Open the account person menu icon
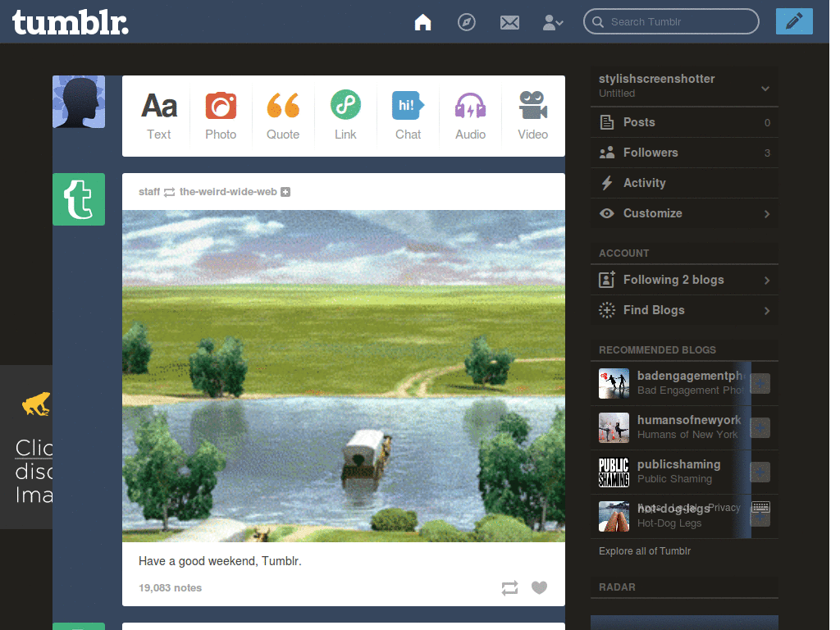The image size is (840, 630). 552,22
